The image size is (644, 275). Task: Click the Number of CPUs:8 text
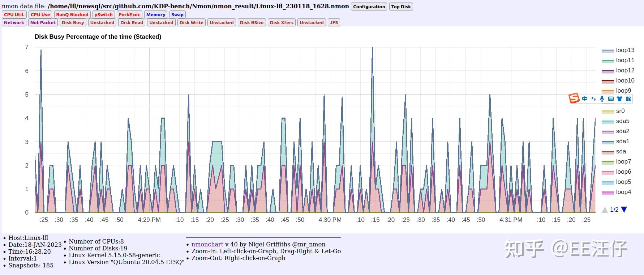[x=96, y=241]
